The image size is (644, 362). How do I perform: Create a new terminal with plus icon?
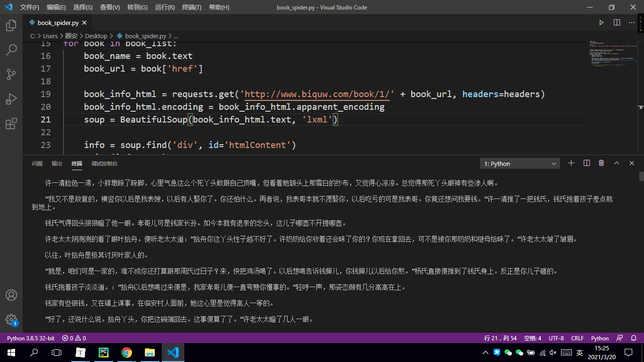click(571, 163)
